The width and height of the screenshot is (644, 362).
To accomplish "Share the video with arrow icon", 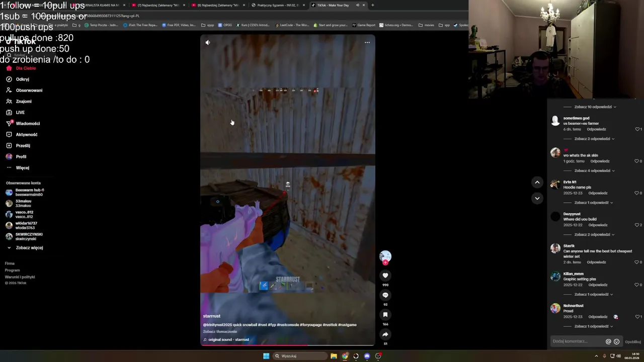I will tap(385, 334).
